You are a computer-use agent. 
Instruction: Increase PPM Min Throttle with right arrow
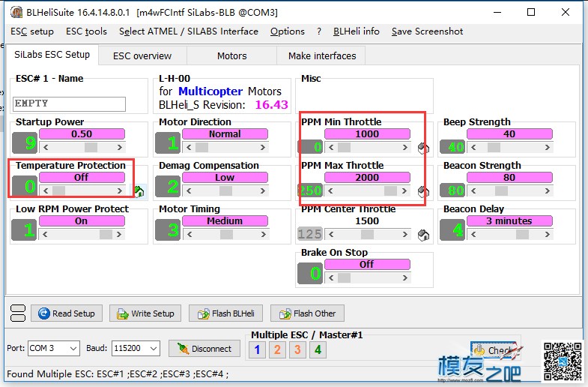tap(405, 148)
